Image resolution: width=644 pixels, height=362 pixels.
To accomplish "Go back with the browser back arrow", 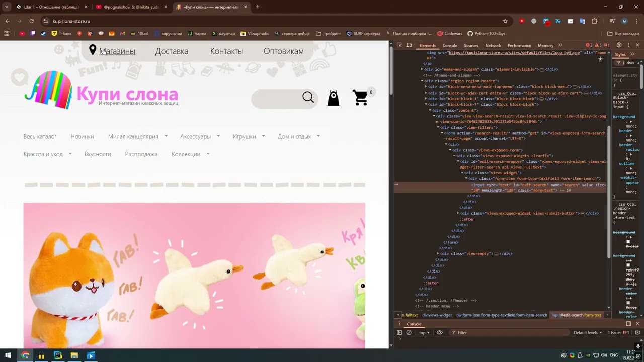I will (x=8, y=21).
